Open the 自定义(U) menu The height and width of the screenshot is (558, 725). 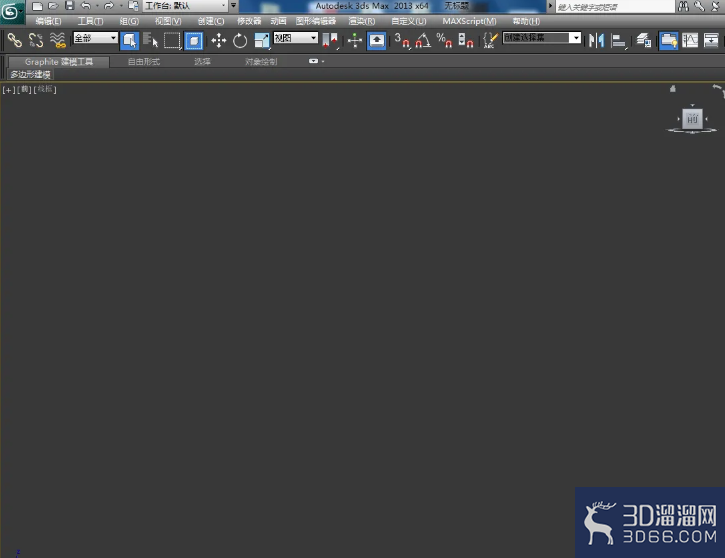409,21
